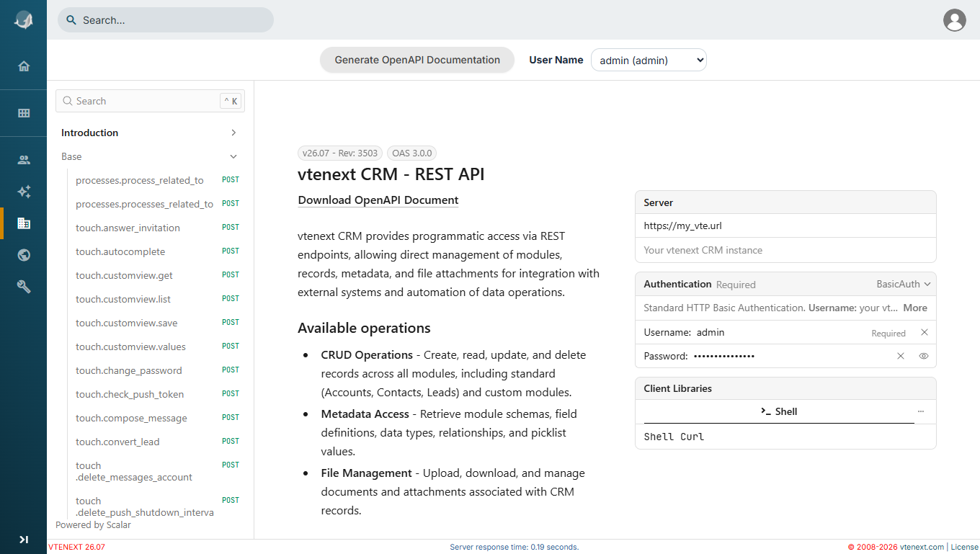The image size is (980, 554).
Task: Click the VTENEXT 26.07 footer text
Action: 76,547
